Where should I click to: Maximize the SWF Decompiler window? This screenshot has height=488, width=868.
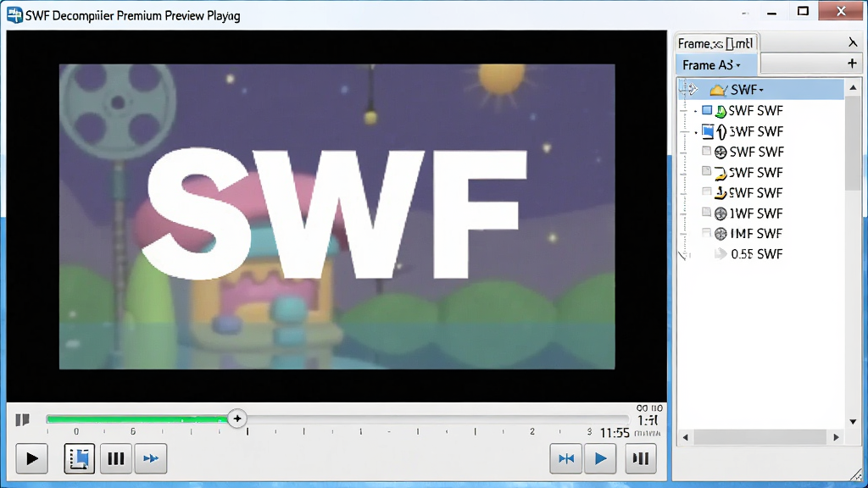[x=803, y=11]
